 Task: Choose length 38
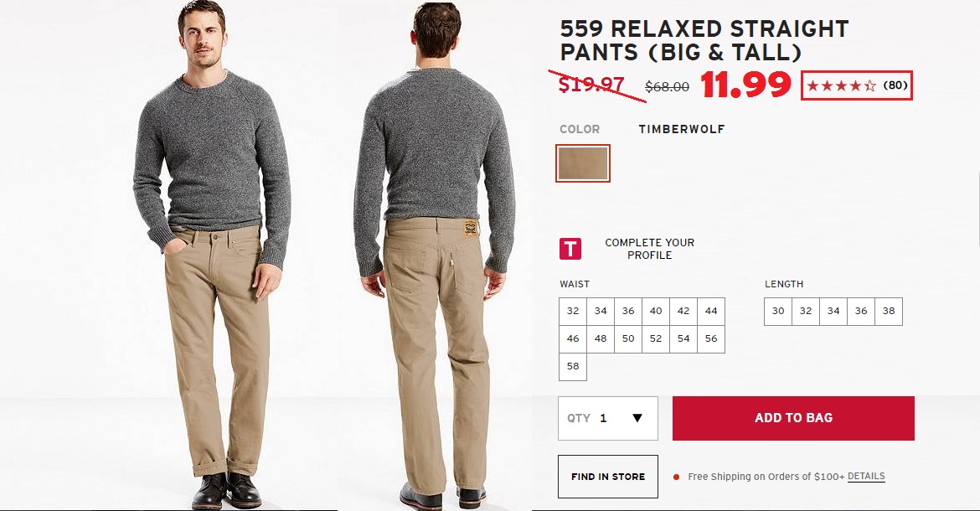tap(889, 311)
